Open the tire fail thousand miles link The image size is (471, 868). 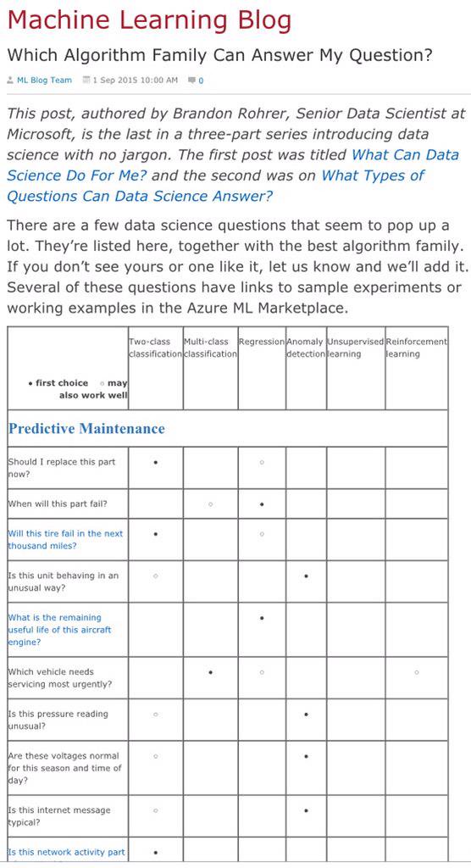(65, 540)
